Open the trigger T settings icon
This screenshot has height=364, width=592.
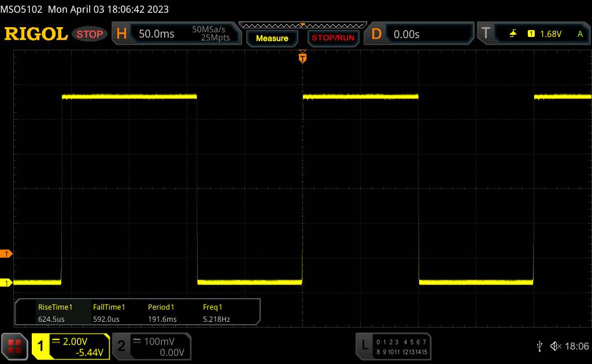coord(486,34)
